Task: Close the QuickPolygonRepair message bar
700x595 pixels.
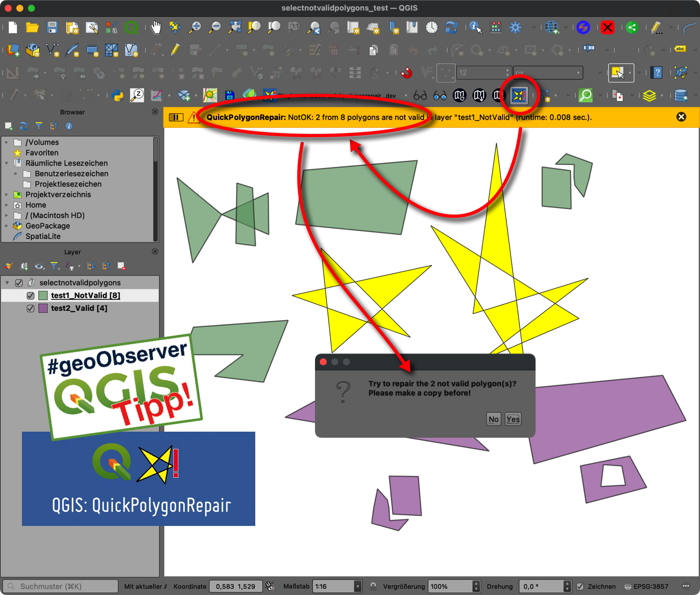Action: coord(681,117)
